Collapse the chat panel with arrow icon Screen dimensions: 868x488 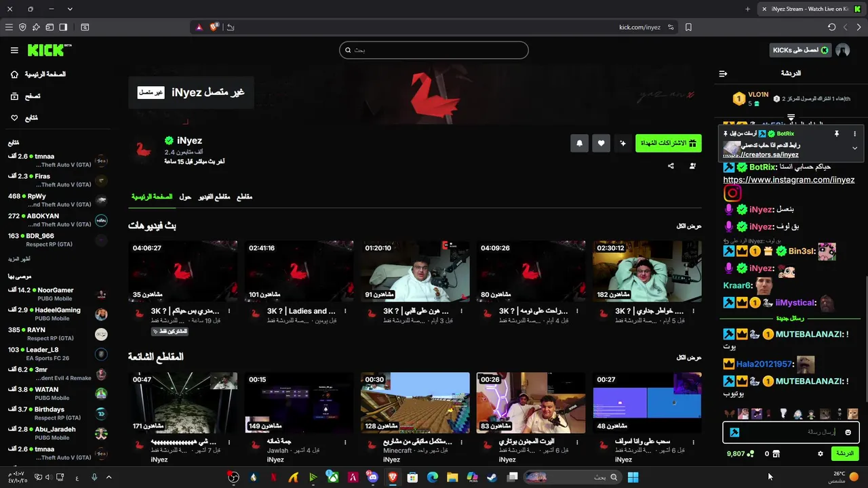pyautogui.click(x=723, y=73)
